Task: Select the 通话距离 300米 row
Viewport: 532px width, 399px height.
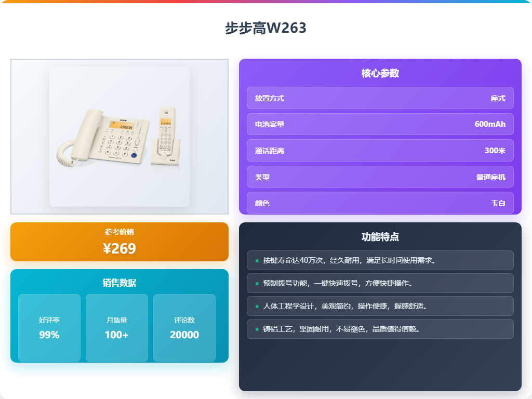Action: tap(380, 150)
